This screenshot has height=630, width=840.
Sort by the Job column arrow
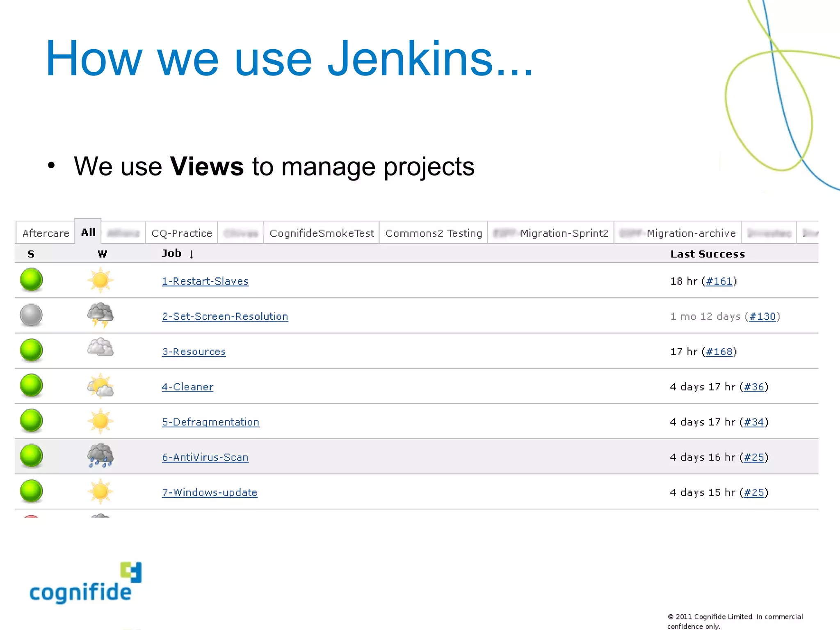point(191,254)
